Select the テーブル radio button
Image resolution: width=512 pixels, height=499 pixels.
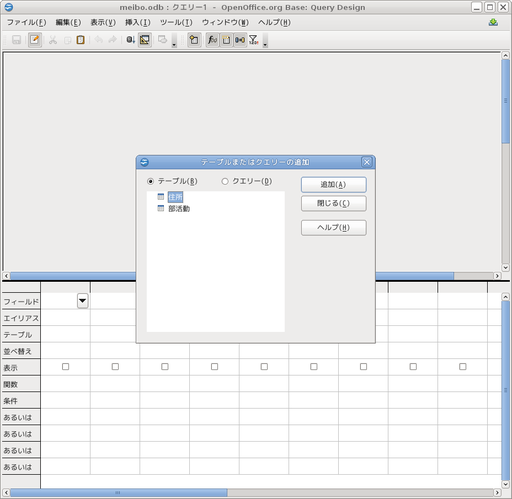(x=150, y=181)
